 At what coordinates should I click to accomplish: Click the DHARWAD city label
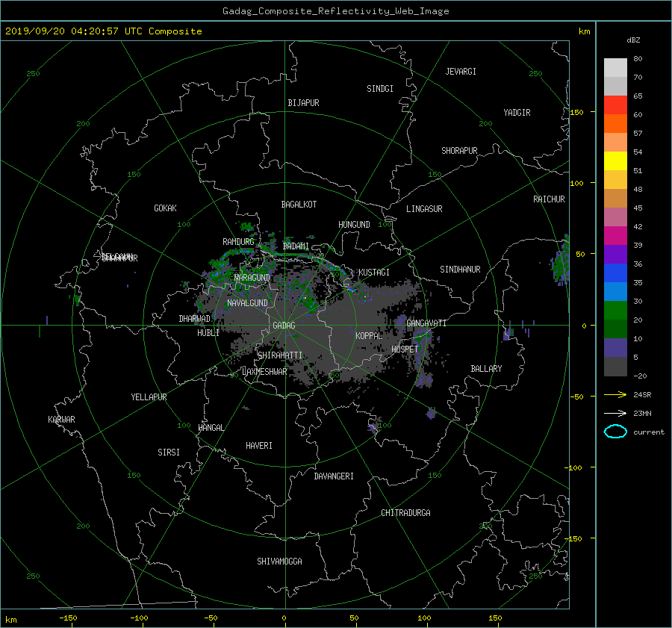(195, 319)
